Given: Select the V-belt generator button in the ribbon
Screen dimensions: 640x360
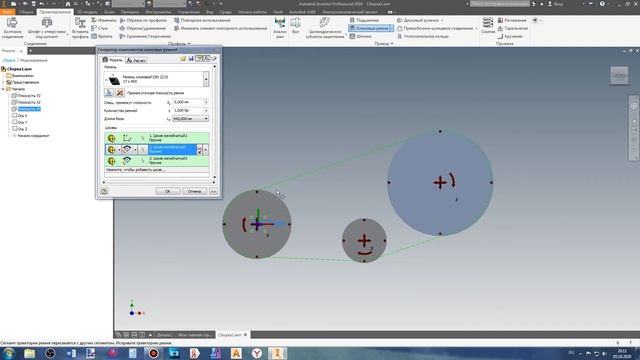Looking at the screenshot, I should 369,28.
